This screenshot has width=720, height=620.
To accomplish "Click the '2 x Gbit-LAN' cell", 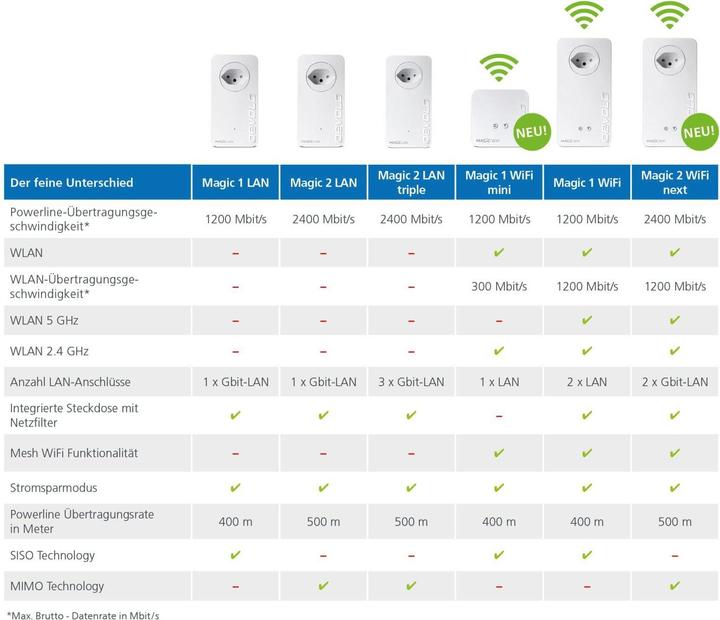I will (x=675, y=382).
